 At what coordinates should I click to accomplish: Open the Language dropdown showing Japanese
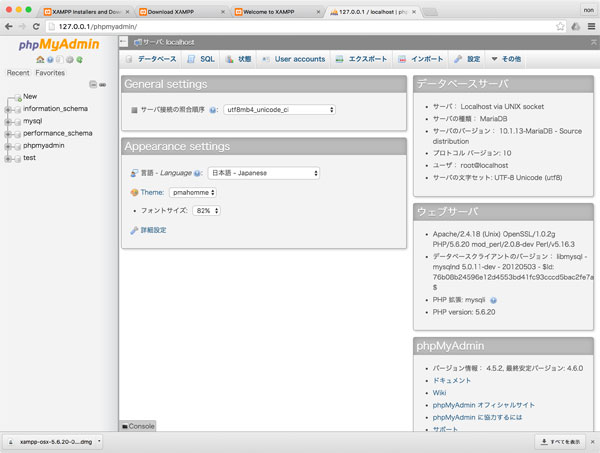[x=264, y=173]
